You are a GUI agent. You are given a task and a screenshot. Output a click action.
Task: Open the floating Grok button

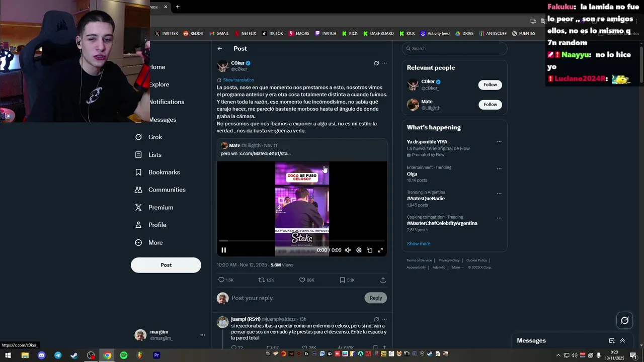[625, 320]
